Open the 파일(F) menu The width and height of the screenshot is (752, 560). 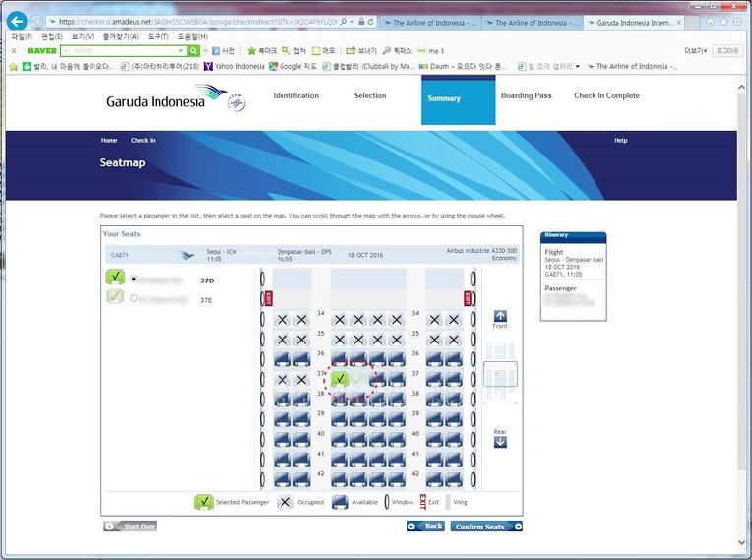(22, 37)
